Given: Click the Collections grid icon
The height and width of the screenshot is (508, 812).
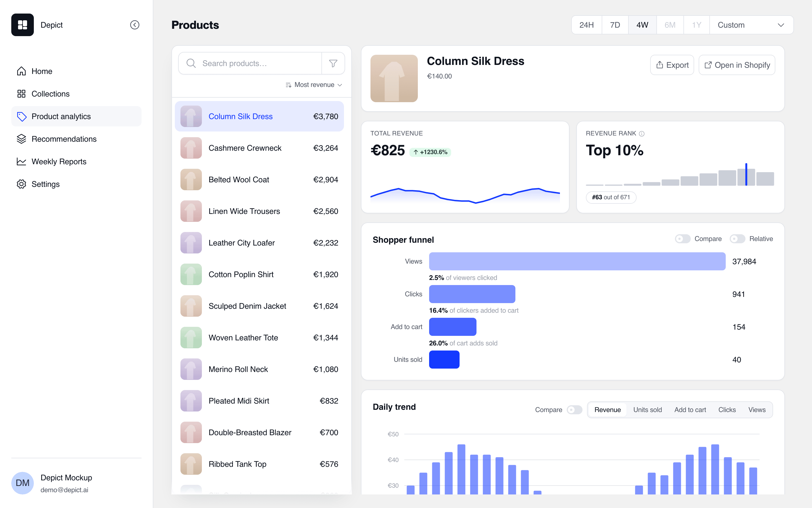Looking at the screenshot, I should 21,94.
